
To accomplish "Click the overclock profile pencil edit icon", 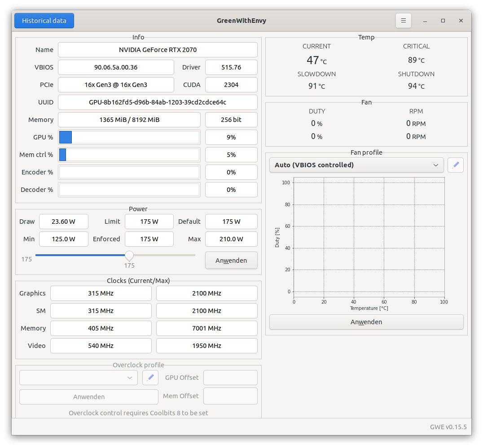I will click(150, 378).
